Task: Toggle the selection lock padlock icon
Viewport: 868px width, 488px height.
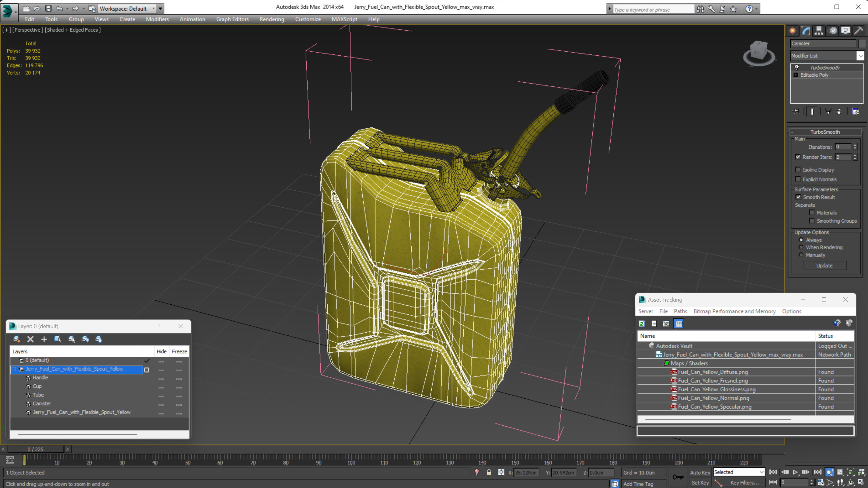Action: (489, 472)
